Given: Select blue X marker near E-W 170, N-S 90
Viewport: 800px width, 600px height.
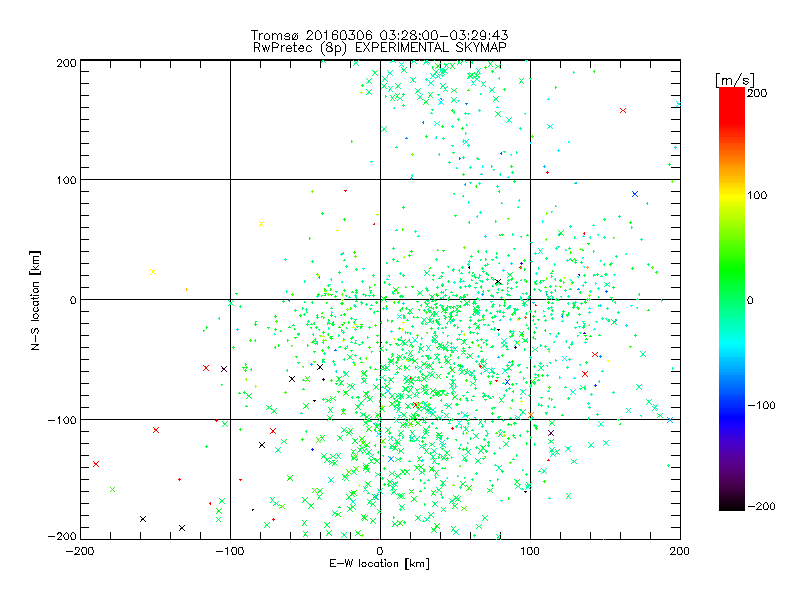Looking at the screenshot, I should tap(635, 194).
